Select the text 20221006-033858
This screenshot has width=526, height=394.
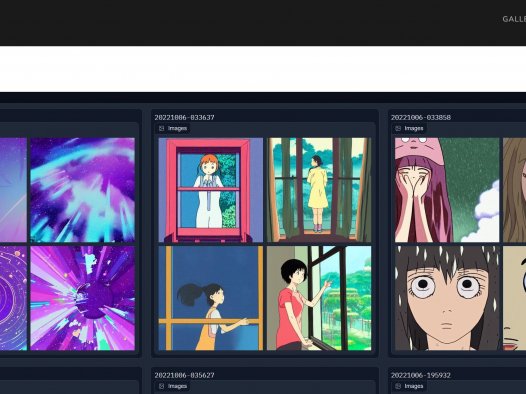pyautogui.click(x=421, y=117)
